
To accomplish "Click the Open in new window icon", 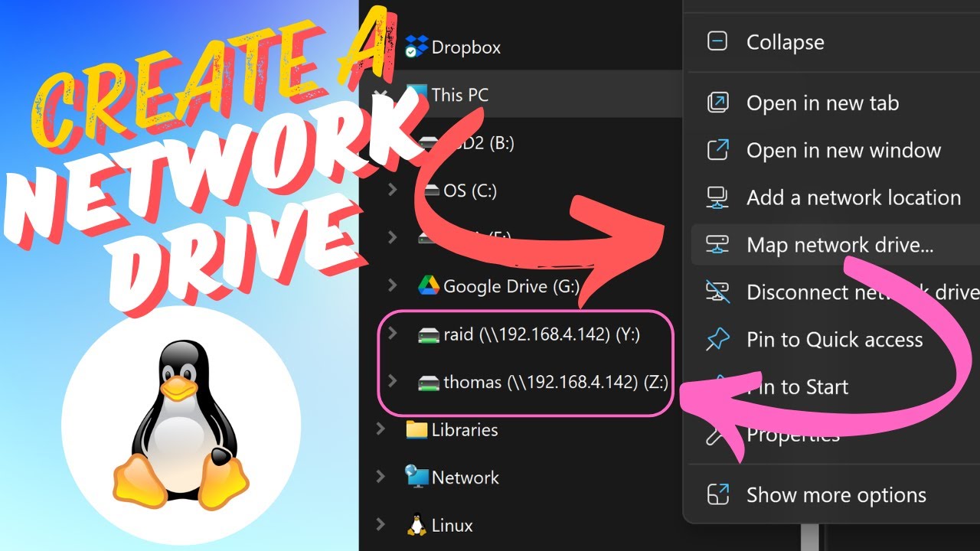I will 717,150.
